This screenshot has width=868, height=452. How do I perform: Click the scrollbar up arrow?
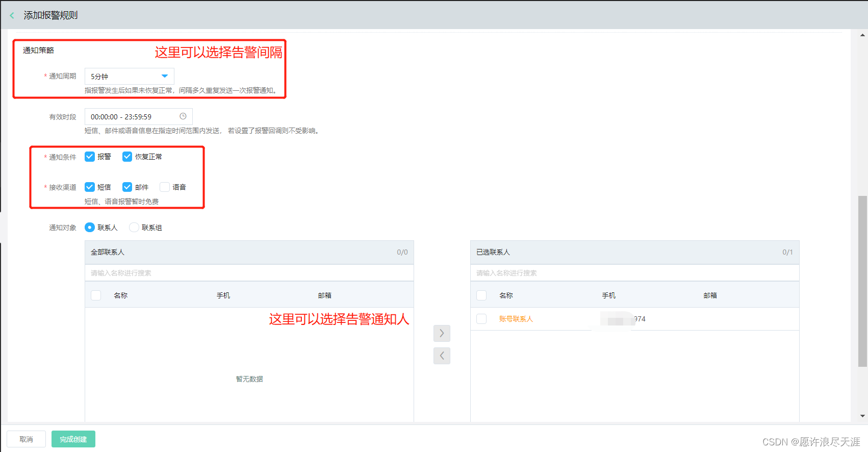(x=862, y=35)
